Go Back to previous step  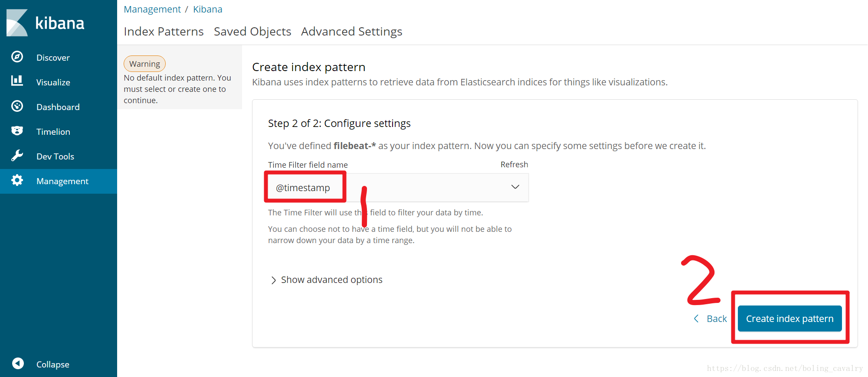[717, 318]
